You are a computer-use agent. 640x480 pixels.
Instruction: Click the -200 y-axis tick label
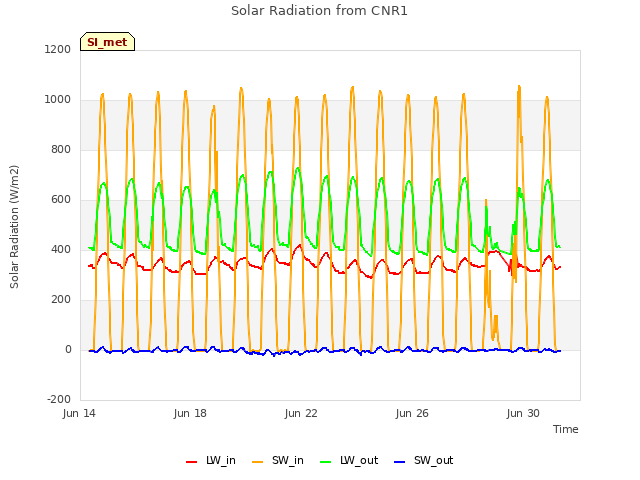coord(59,399)
